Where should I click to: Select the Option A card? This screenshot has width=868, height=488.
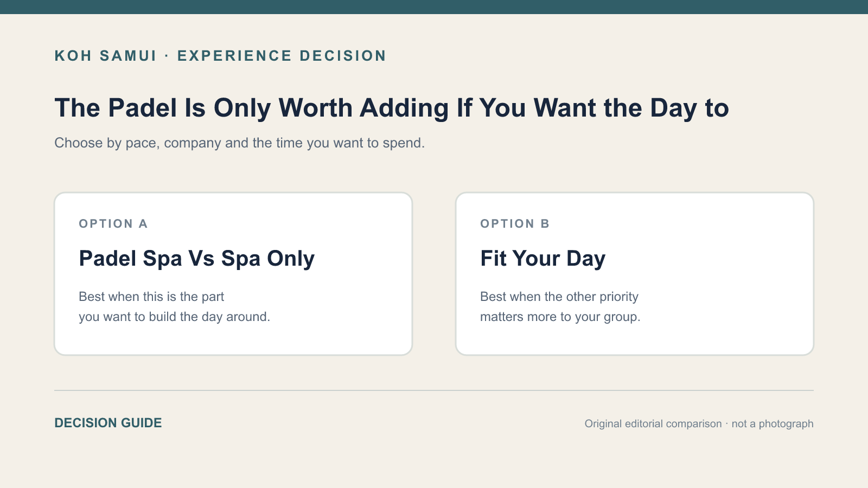tap(233, 274)
